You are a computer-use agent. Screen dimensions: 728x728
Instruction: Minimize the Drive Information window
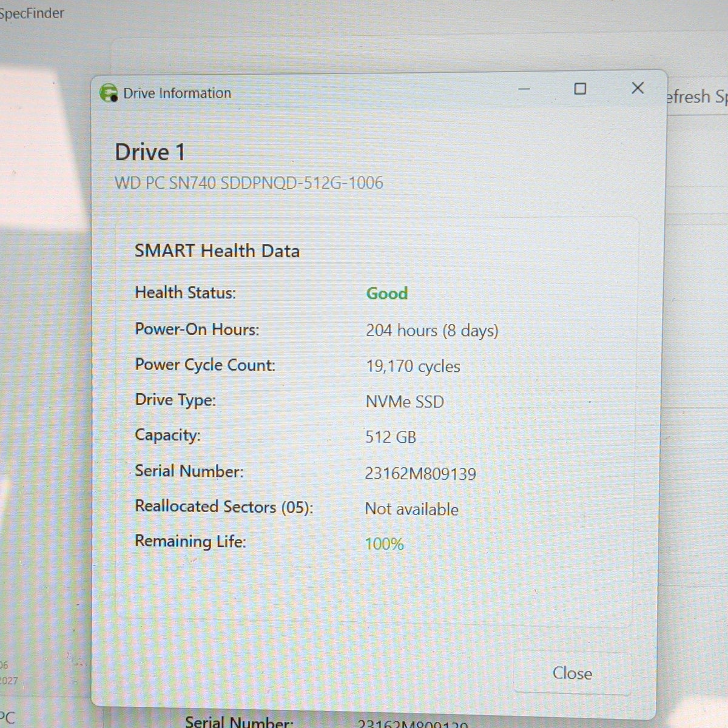point(525,89)
